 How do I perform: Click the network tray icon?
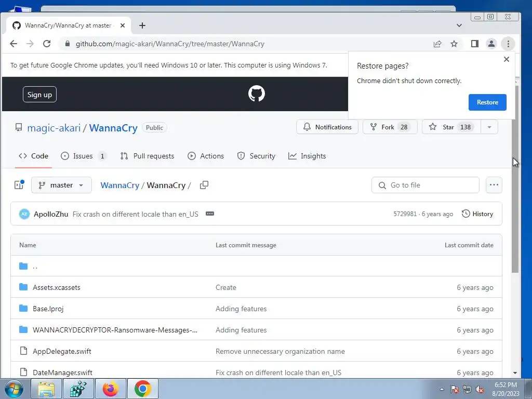(x=467, y=389)
